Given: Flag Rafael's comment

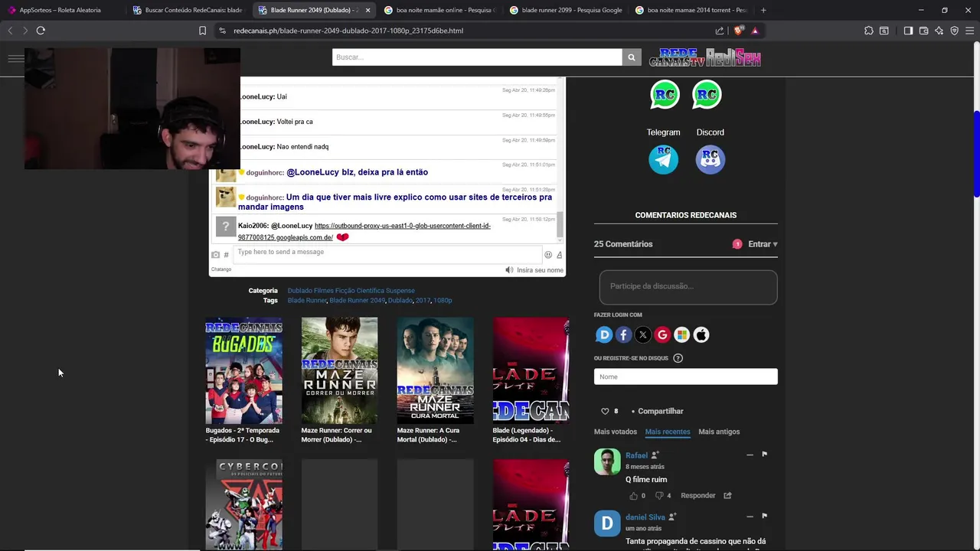Looking at the screenshot, I should pos(764,455).
